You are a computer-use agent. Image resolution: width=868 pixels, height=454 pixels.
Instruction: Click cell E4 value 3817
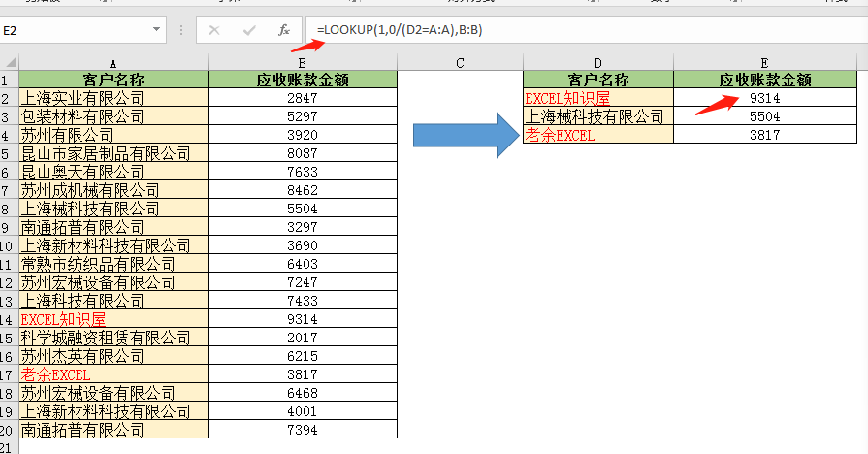[x=764, y=135]
